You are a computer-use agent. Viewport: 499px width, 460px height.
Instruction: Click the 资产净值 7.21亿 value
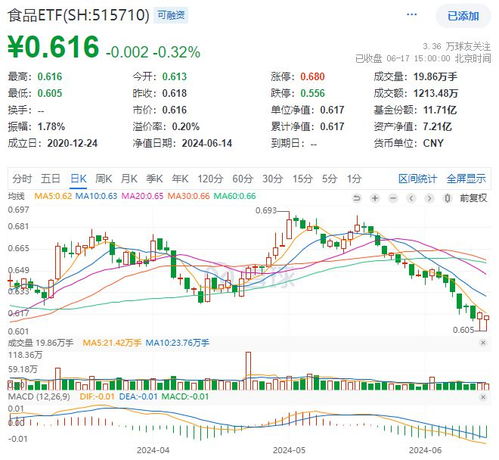tap(437, 127)
